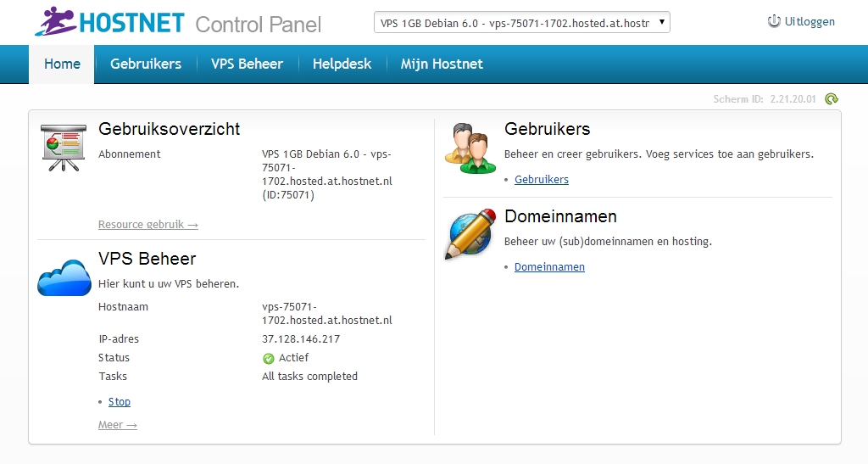Screen dimensions: 868x464
Task: Click the blue cloud VPS Beheer icon
Action: click(64, 277)
